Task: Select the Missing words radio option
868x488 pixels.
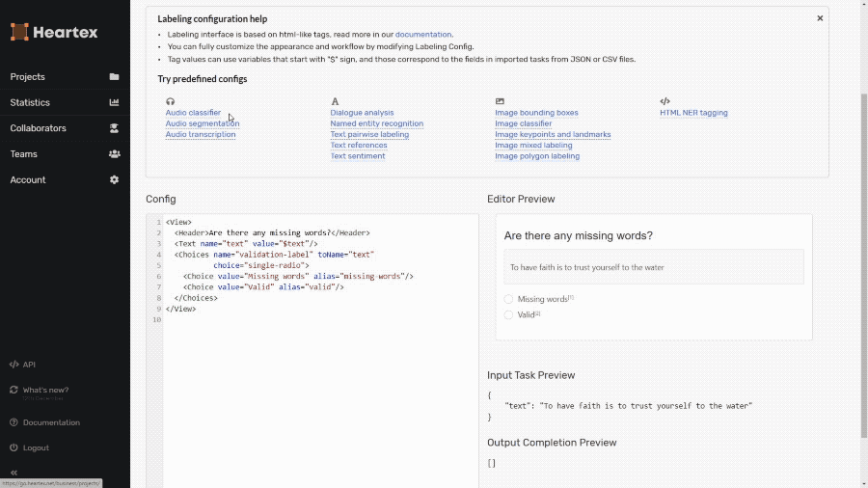Action: 508,299
